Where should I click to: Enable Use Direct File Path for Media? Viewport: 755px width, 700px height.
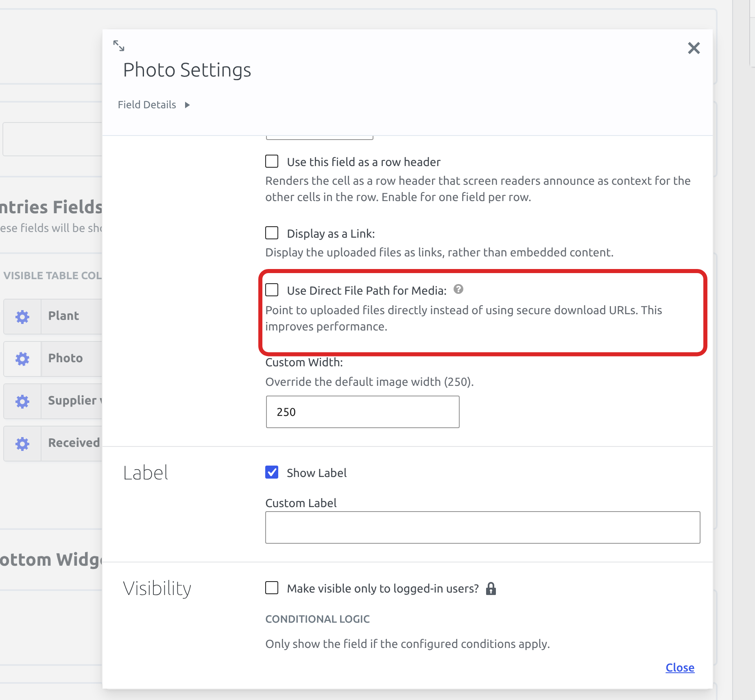(272, 290)
